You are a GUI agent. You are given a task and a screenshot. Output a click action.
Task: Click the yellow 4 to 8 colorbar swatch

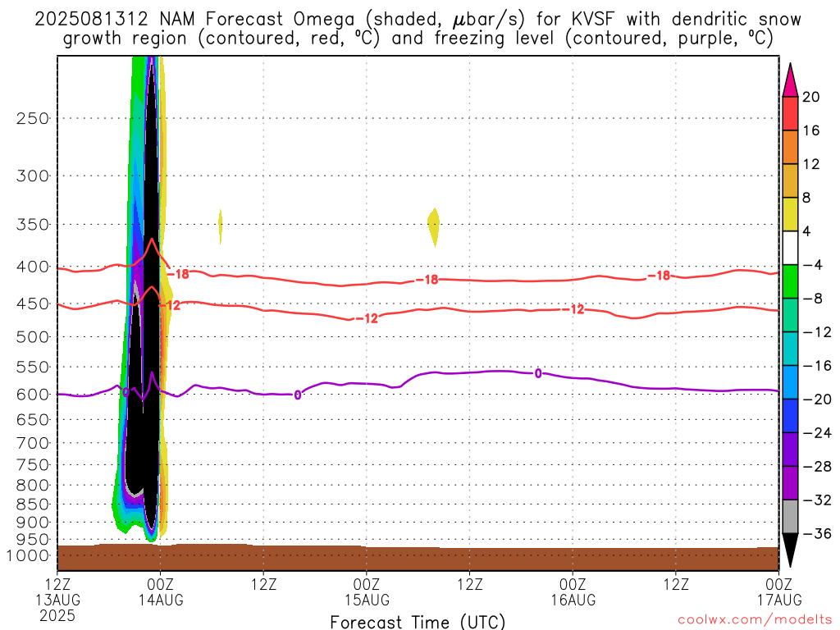tap(790, 214)
